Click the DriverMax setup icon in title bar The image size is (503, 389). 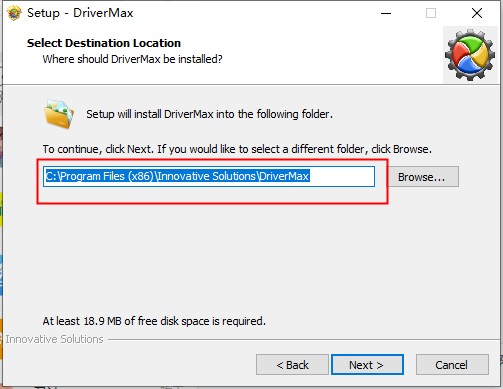pyautogui.click(x=14, y=13)
